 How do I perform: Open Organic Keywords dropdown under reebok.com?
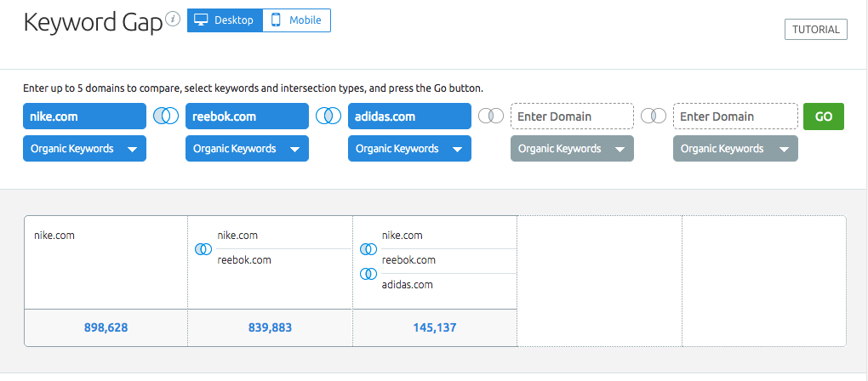[247, 148]
